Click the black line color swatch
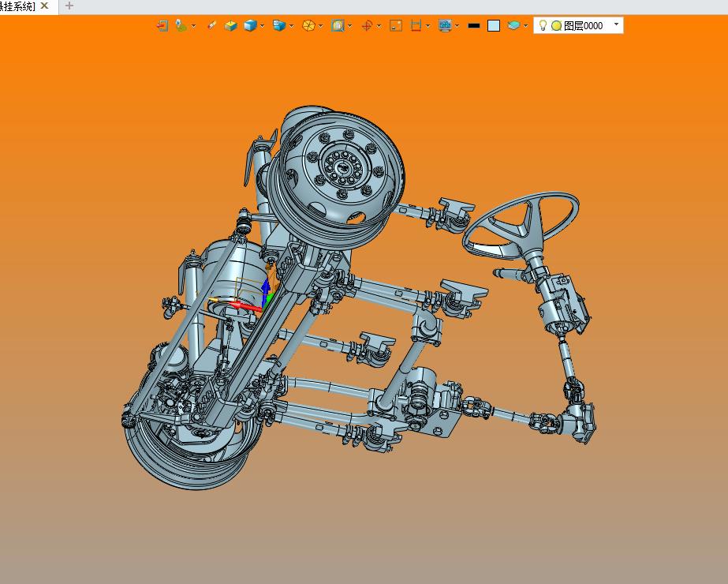728x584 pixels. (474, 25)
